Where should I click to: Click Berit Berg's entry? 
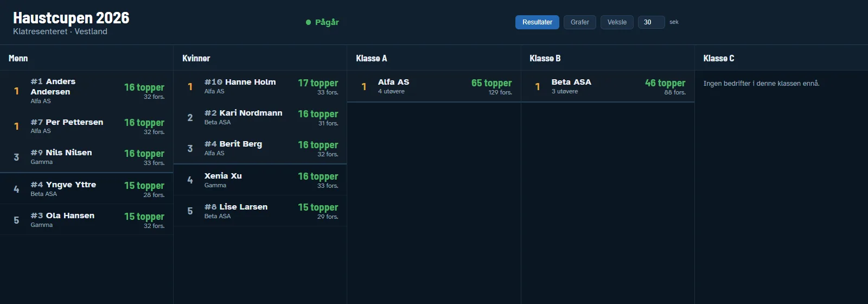[x=260, y=148]
